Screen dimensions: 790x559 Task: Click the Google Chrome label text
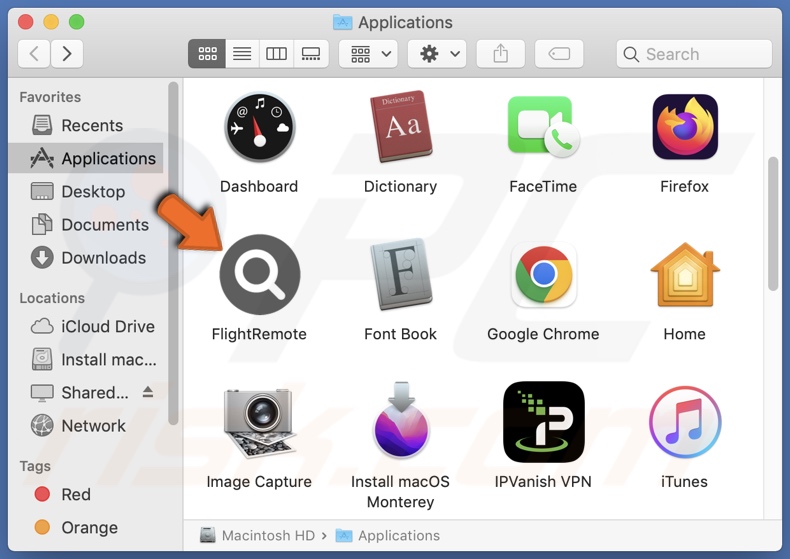click(543, 334)
